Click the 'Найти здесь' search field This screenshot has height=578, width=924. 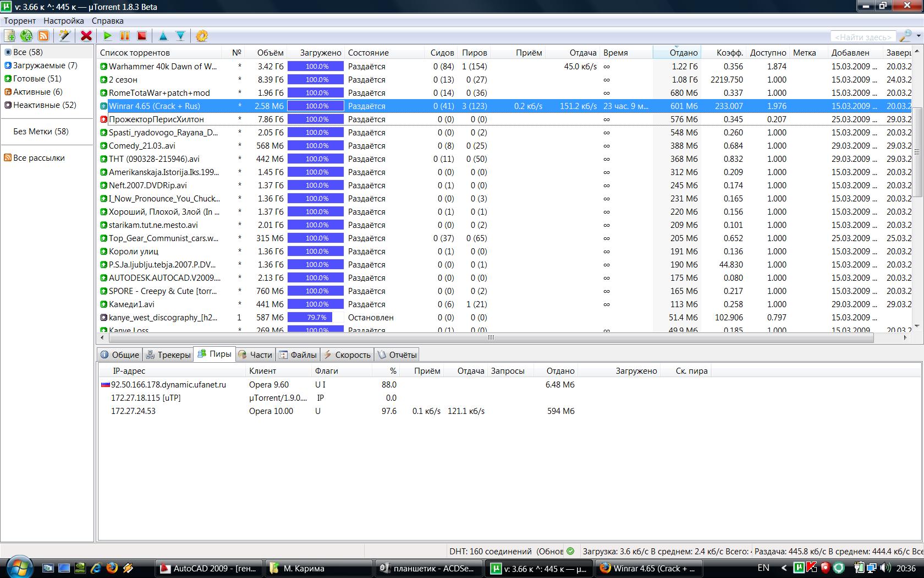pyautogui.click(x=862, y=37)
